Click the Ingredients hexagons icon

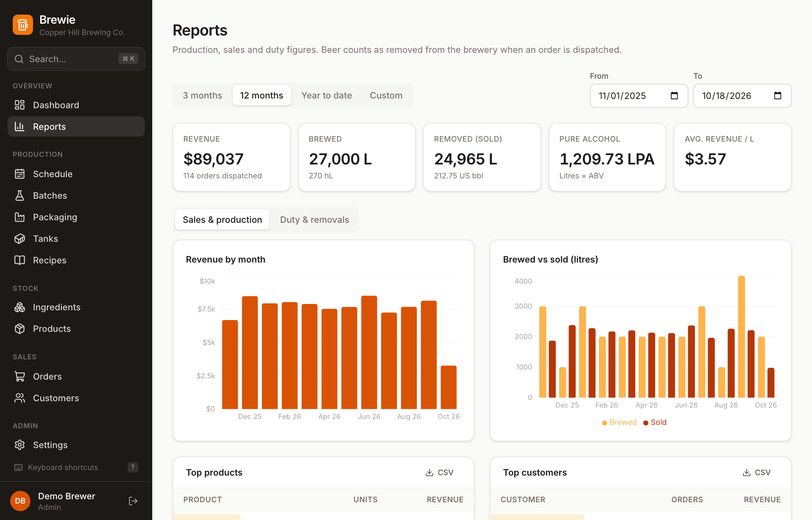[x=19, y=307]
